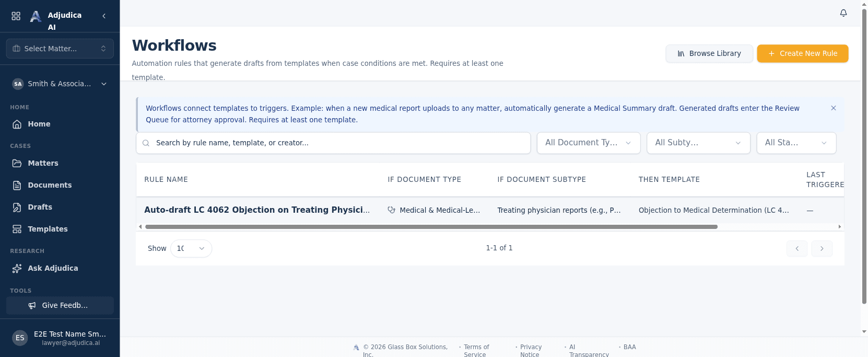Go to Home in the sidebar
The width and height of the screenshot is (868, 357).
60,124
